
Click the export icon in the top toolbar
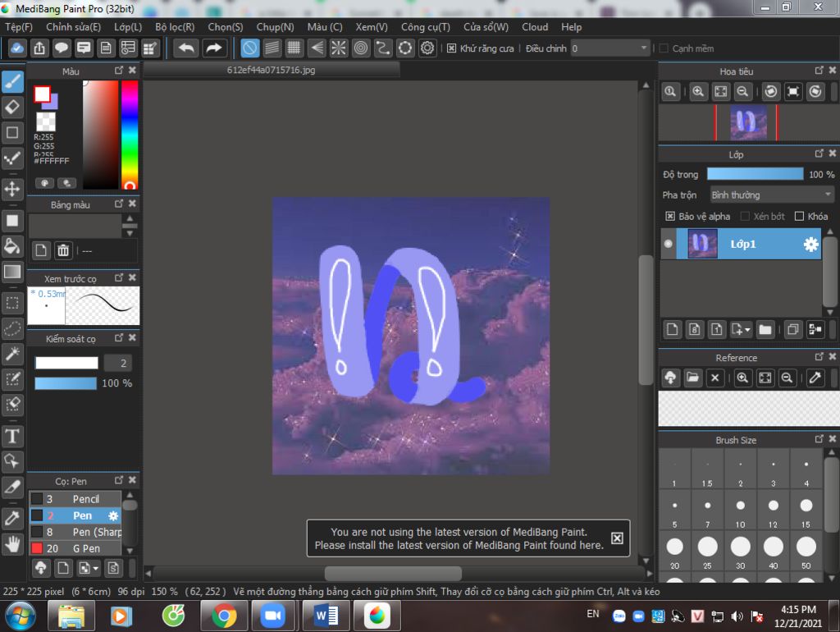[39, 48]
